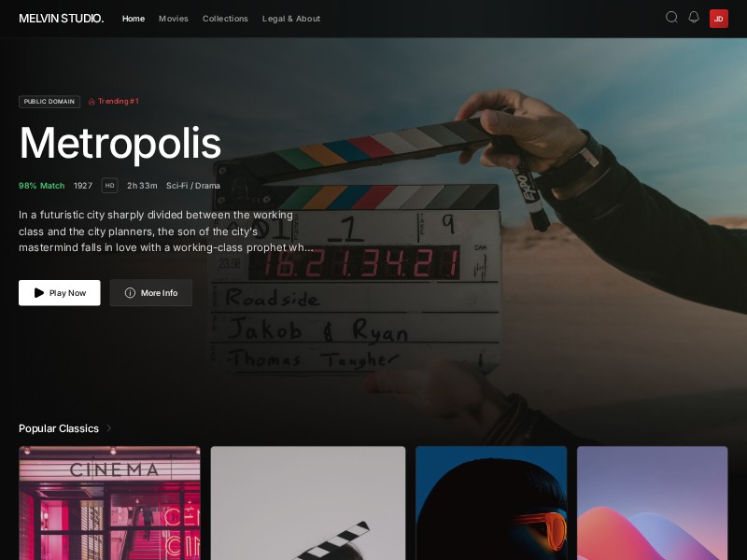Screen dimensions: 747x560
Task: Choose the thumbnail with orange glasses
Action: (x=491, y=503)
